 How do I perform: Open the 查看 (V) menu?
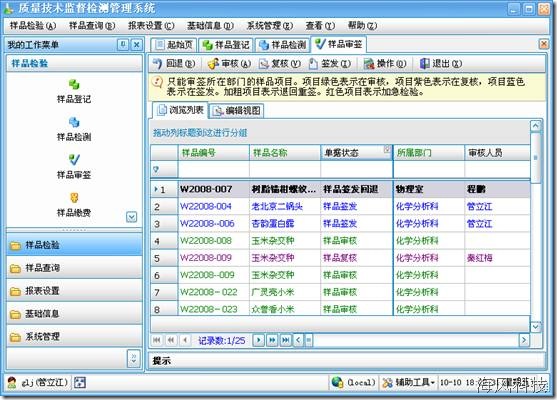point(320,26)
